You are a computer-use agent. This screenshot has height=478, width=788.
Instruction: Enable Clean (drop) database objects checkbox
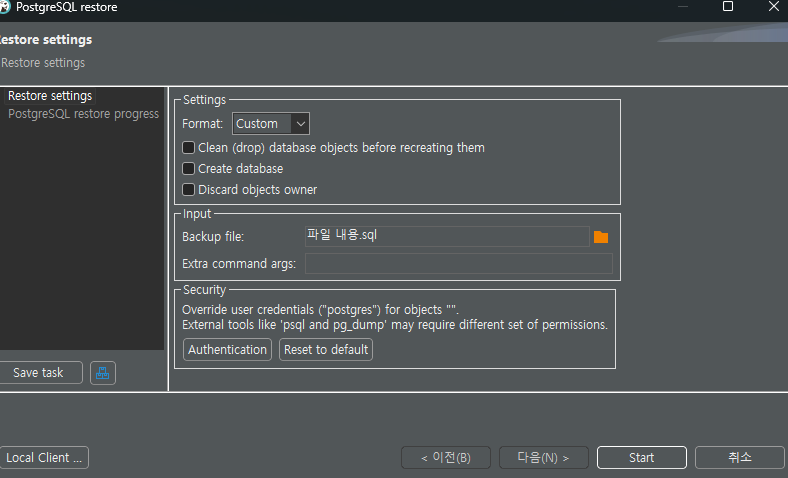[x=188, y=148]
